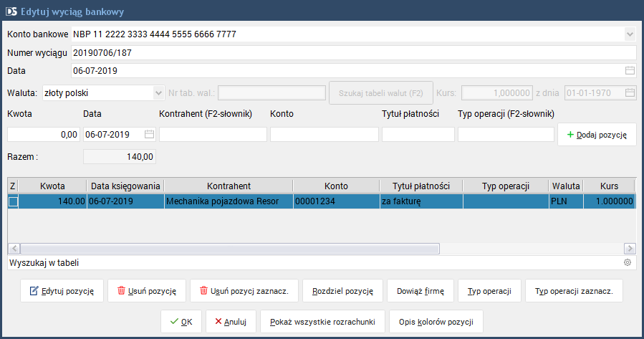Click the Razem total field showing 140,00
644x339 pixels.
(120, 156)
